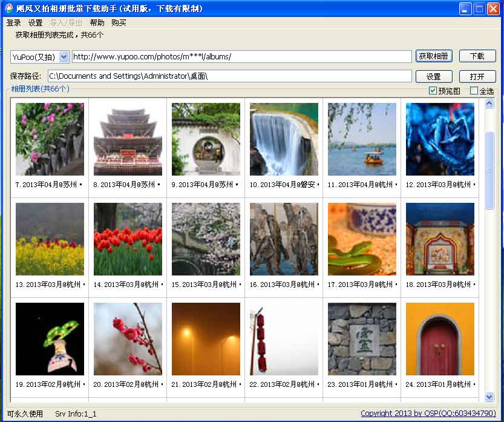Click the 打开 open folder button
504x422 pixels.
point(477,76)
